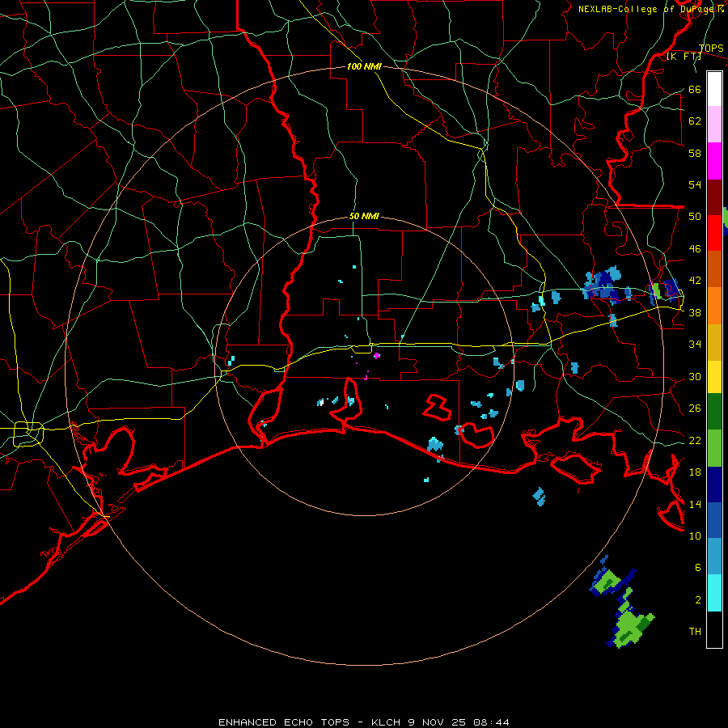
Task: Pick the navy blue legend swatch
Action: coord(714,485)
